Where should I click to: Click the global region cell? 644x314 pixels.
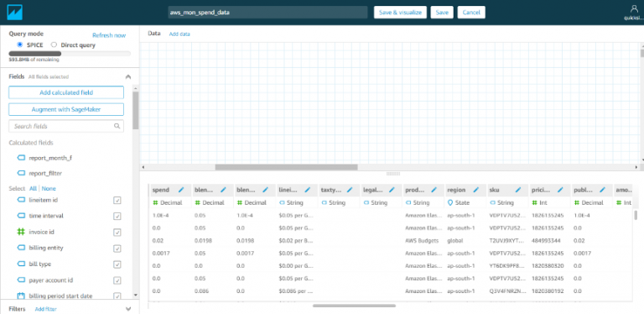(454, 240)
